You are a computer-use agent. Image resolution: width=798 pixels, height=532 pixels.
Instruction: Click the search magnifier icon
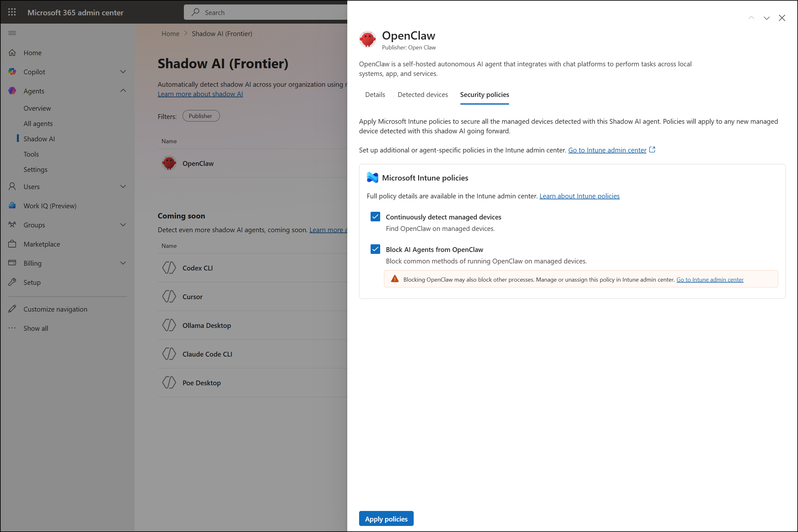(195, 12)
